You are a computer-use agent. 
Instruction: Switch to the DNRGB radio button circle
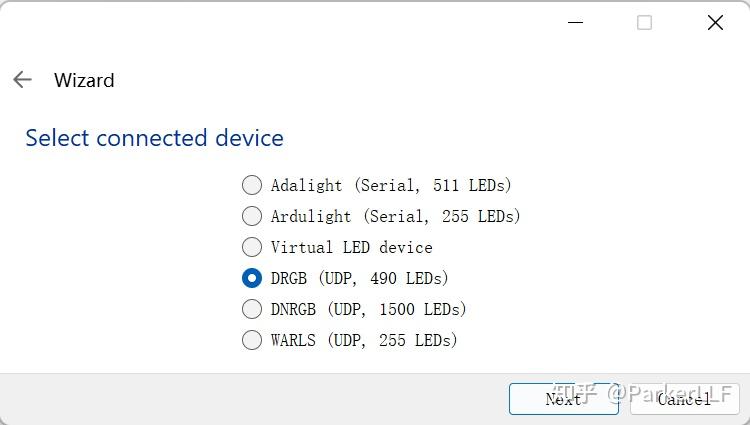tap(252, 309)
